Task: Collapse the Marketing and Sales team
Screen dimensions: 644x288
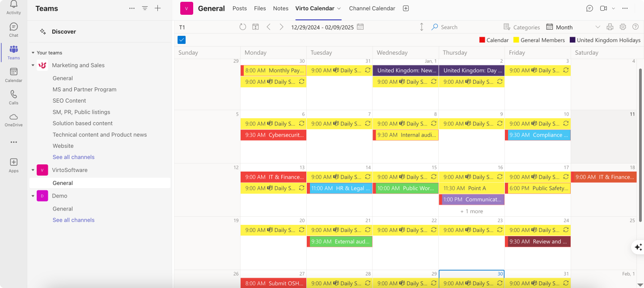Action: click(33, 65)
